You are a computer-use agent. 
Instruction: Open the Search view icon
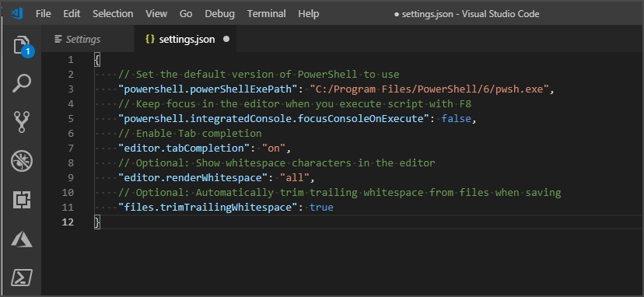[21, 84]
